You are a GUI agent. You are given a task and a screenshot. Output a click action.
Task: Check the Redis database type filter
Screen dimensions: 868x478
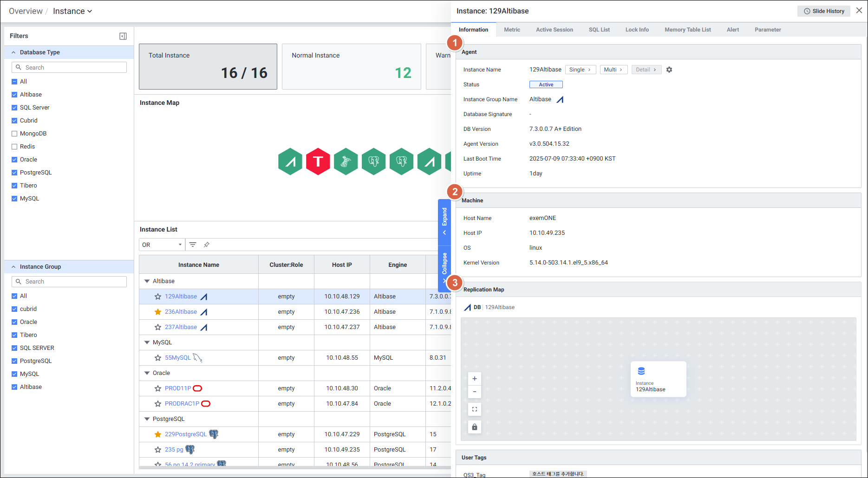point(14,147)
